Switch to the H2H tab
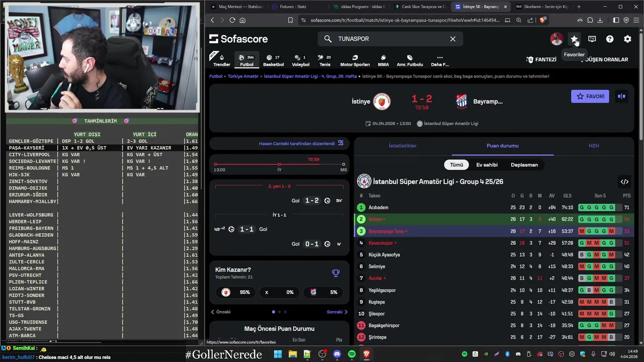The height and width of the screenshot is (362, 644). [x=594, y=146]
